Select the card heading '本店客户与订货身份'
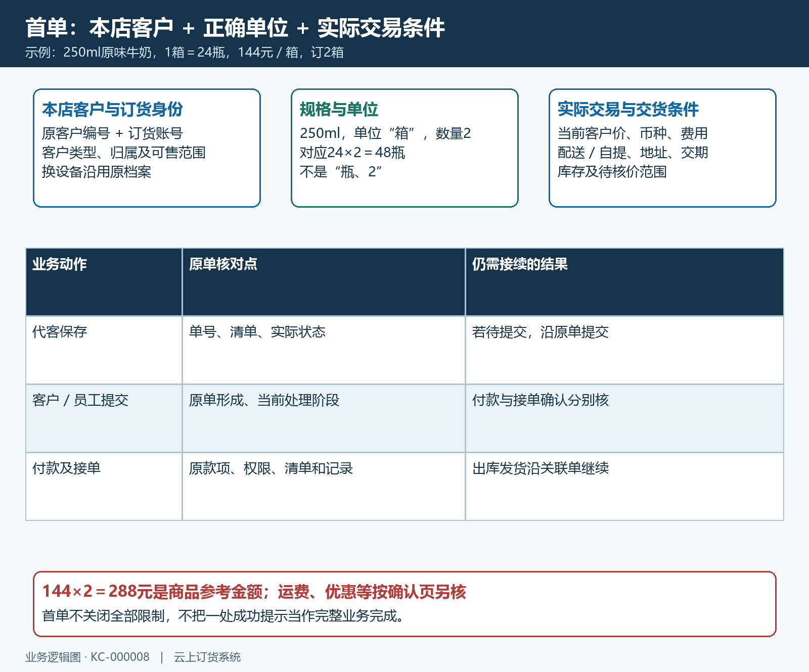809x672 pixels. click(x=112, y=109)
